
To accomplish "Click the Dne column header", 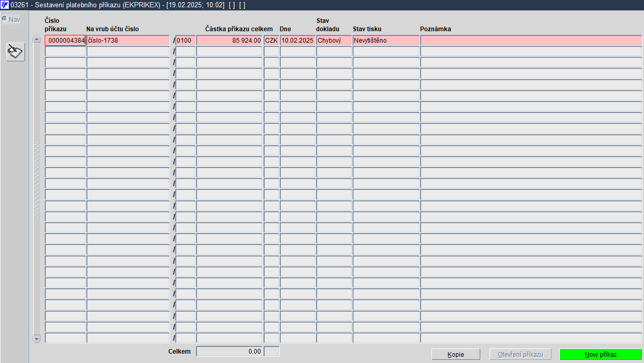I will pyautogui.click(x=285, y=29).
